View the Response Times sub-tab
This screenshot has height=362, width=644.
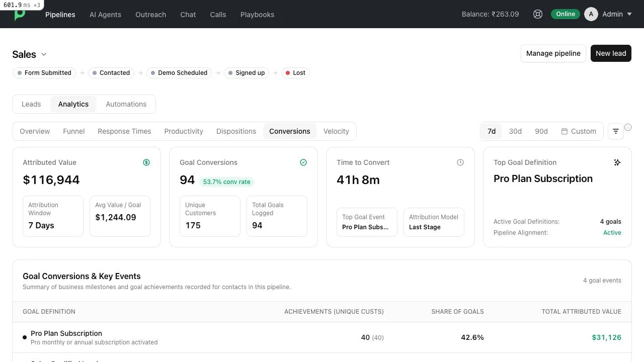pos(124,131)
